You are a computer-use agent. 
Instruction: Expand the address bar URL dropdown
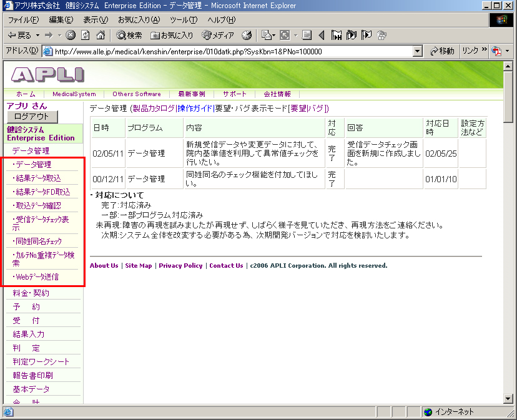[x=418, y=51]
